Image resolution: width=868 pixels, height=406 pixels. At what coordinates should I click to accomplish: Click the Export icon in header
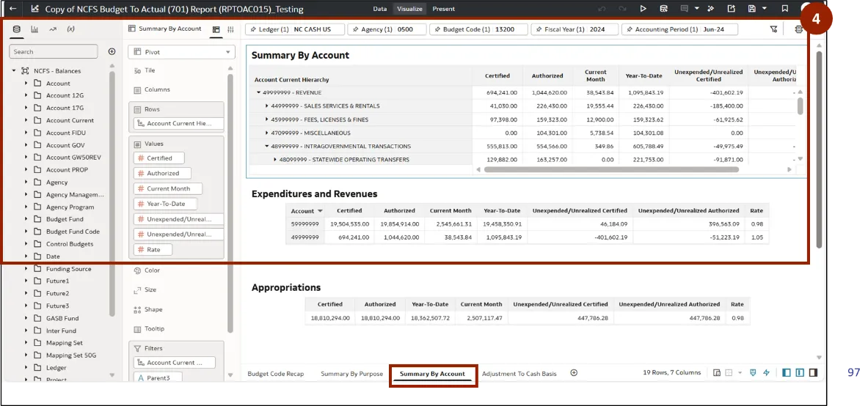(x=731, y=9)
